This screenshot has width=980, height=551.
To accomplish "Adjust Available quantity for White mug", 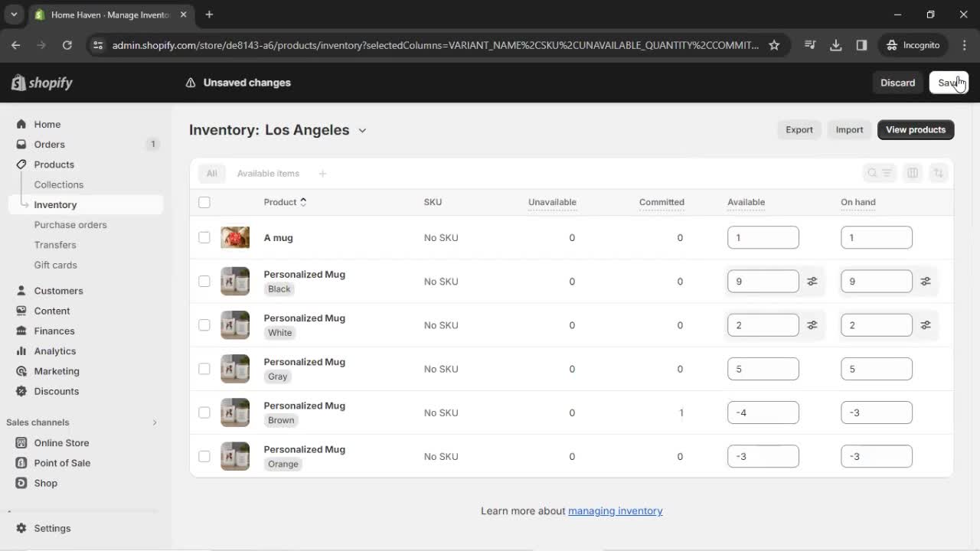I will (812, 325).
